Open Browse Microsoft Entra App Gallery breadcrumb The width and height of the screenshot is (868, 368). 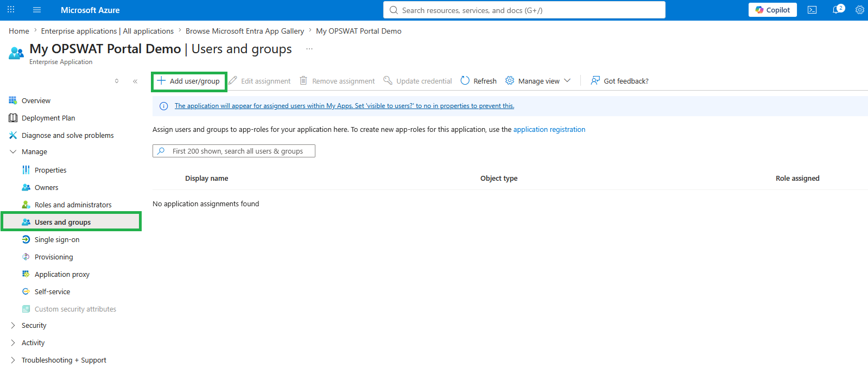[245, 31]
